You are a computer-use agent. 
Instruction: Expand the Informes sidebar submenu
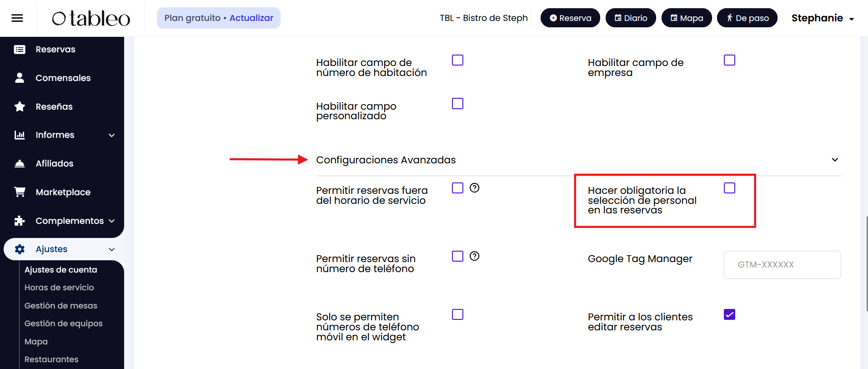pos(111,135)
